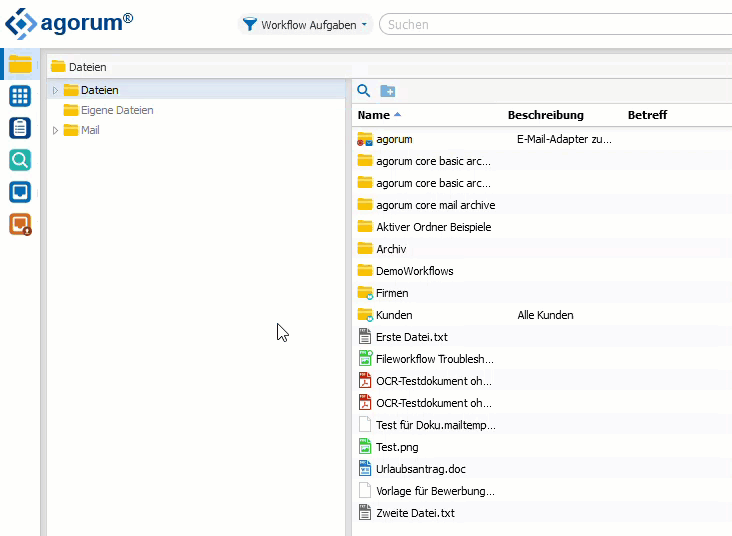The height and width of the screenshot is (536, 732).
Task: Click into the Suchen search field
Action: point(556,25)
